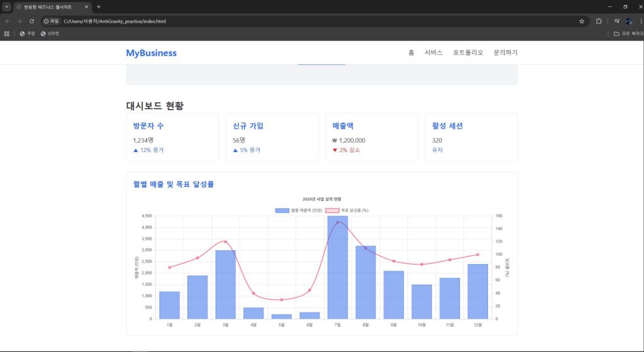Click the 3월 sales bar

(226, 284)
